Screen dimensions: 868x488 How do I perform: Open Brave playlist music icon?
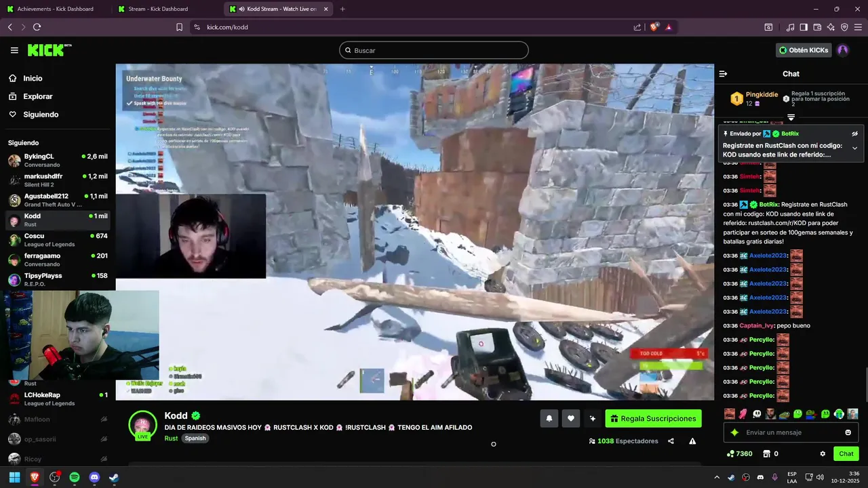[790, 27]
